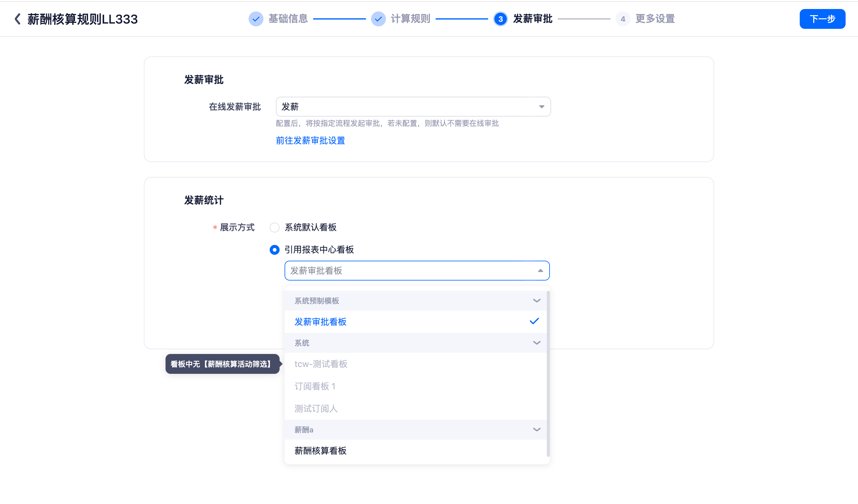The width and height of the screenshot is (858, 504).
Task: Click the checkmark beside 发薪审批看板 option
Action: (x=534, y=321)
